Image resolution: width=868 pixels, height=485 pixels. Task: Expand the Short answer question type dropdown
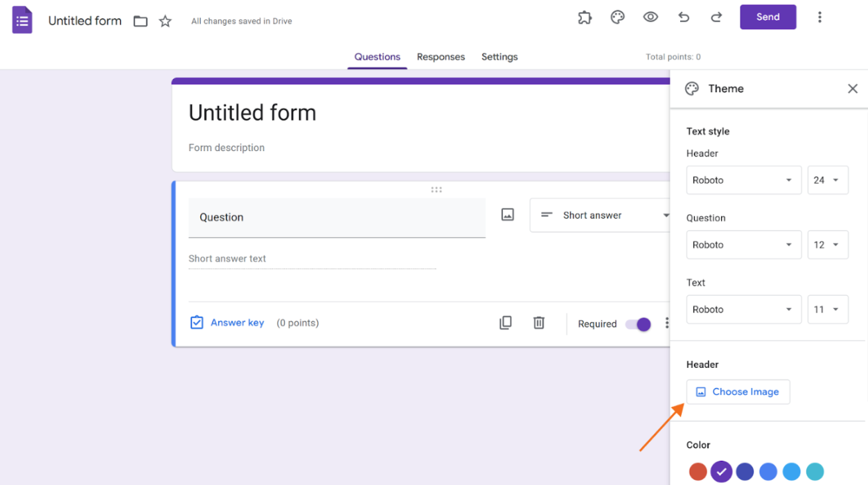click(601, 215)
